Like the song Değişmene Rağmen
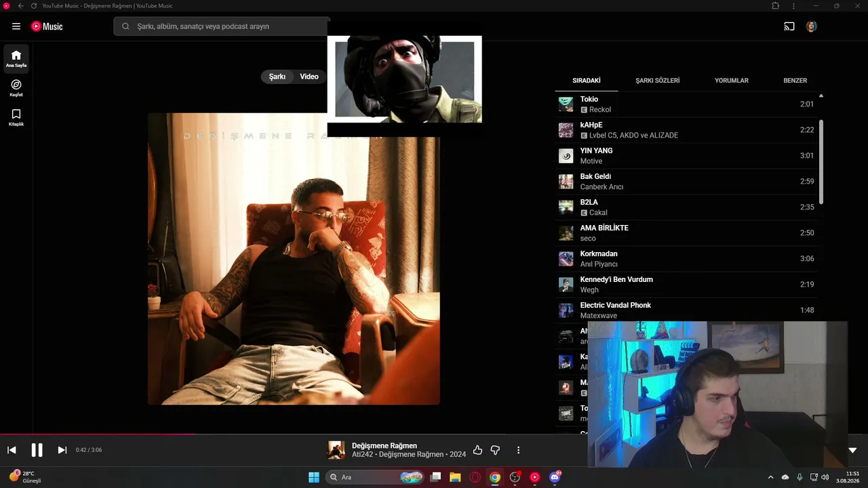This screenshot has width=868, height=488. click(x=477, y=450)
